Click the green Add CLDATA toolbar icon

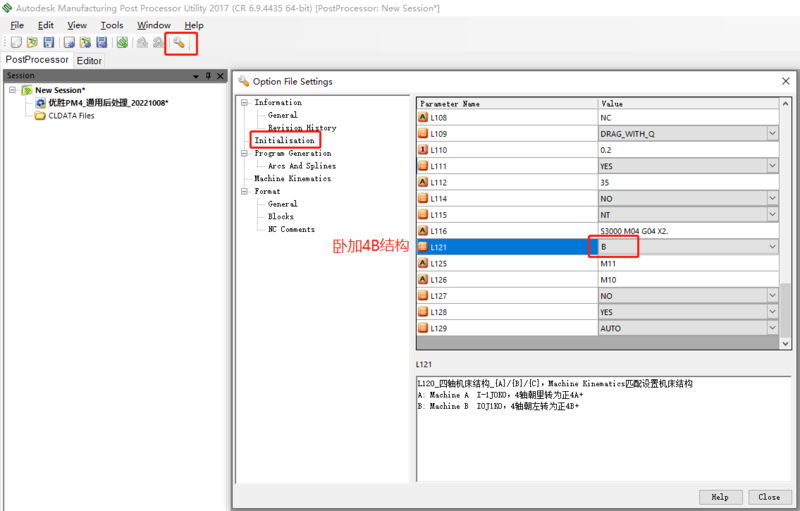click(121, 43)
